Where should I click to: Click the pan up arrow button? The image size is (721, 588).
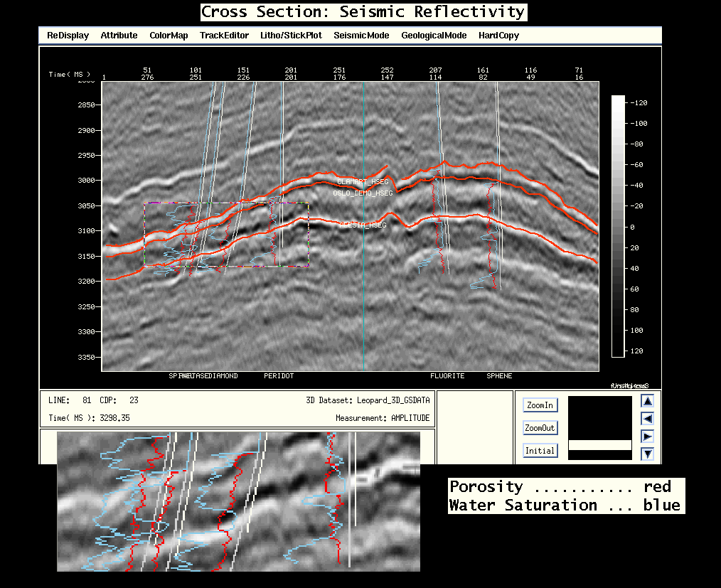coord(647,401)
